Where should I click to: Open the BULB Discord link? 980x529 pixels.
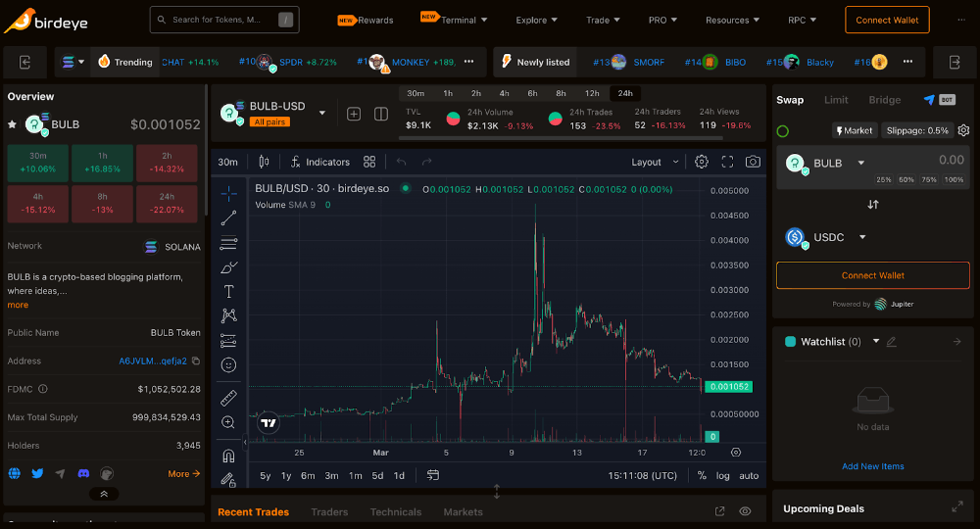coord(83,473)
